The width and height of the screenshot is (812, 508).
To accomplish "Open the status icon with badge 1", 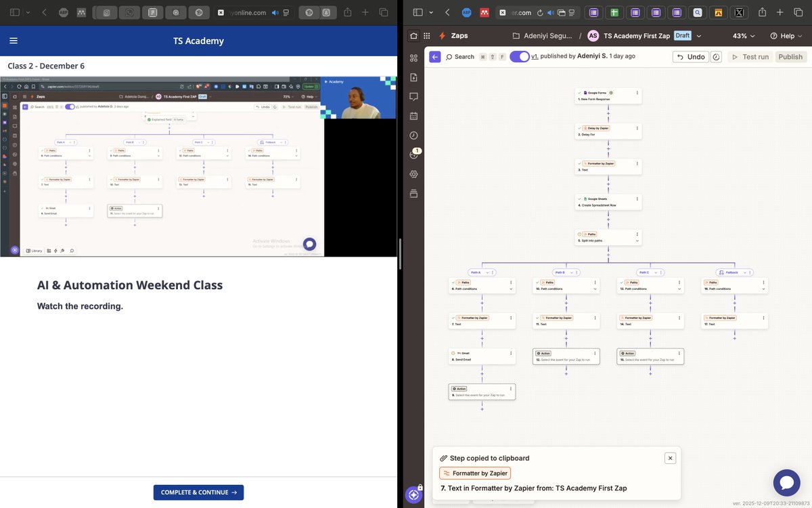I will pyautogui.click(x=414, y=154).
